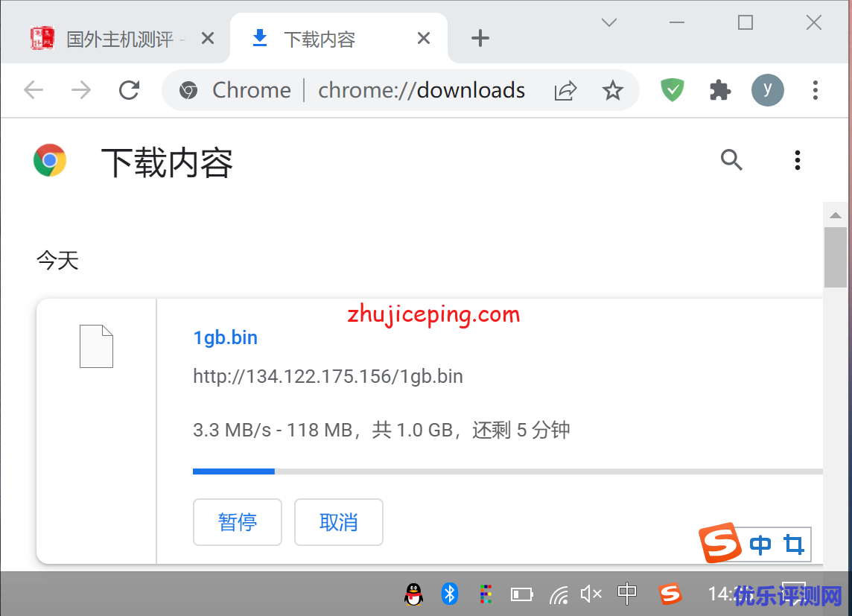Toggle taskbar IME language indicator 中
The image size is (852, 616).
click(627, 594)
